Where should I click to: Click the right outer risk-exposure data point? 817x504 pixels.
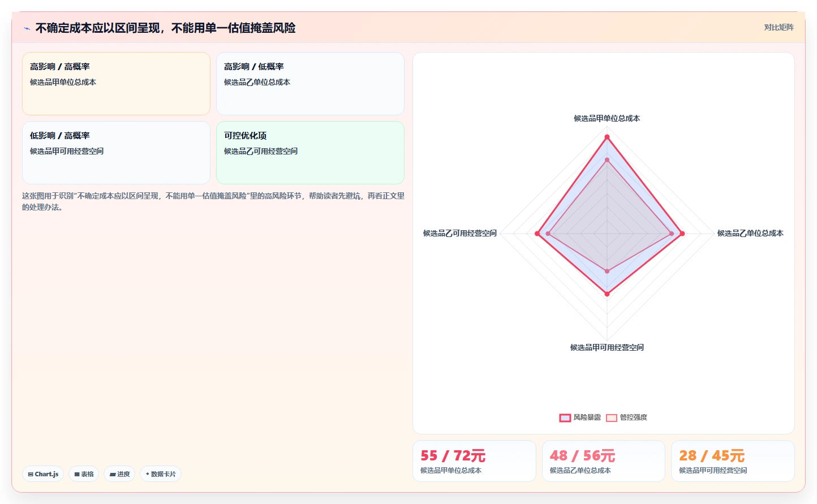682,234
